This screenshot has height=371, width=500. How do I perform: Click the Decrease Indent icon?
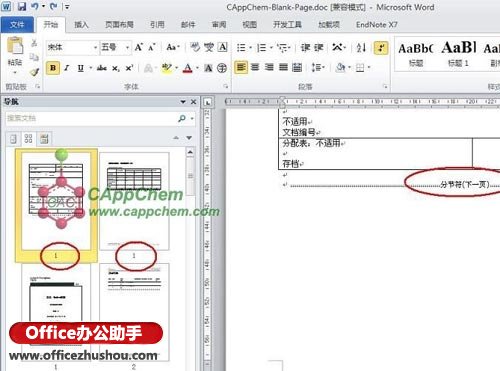tap(305, 48)
